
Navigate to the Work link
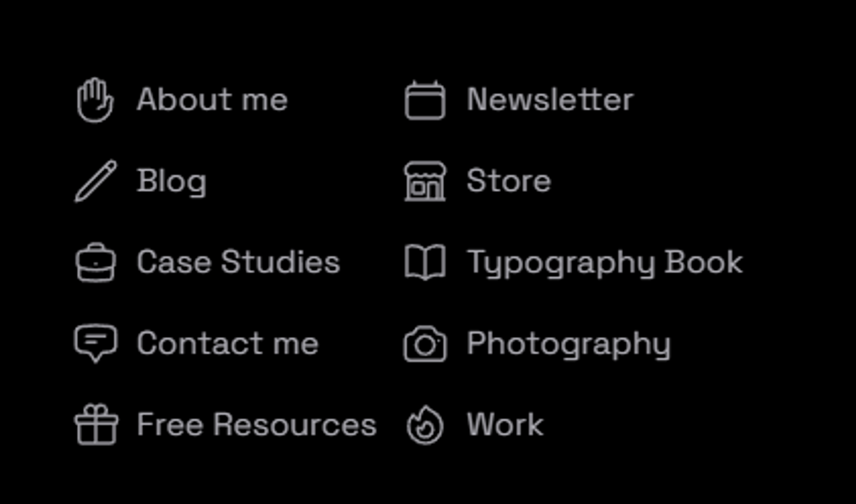[x=505, y=424]
